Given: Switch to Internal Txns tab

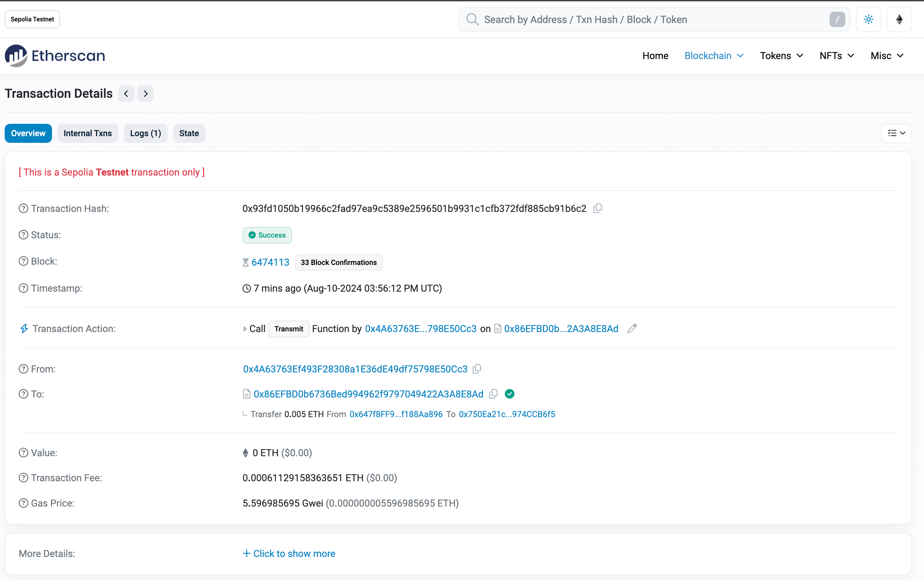Looking at the screenshot, I should [x=87, y=133].
